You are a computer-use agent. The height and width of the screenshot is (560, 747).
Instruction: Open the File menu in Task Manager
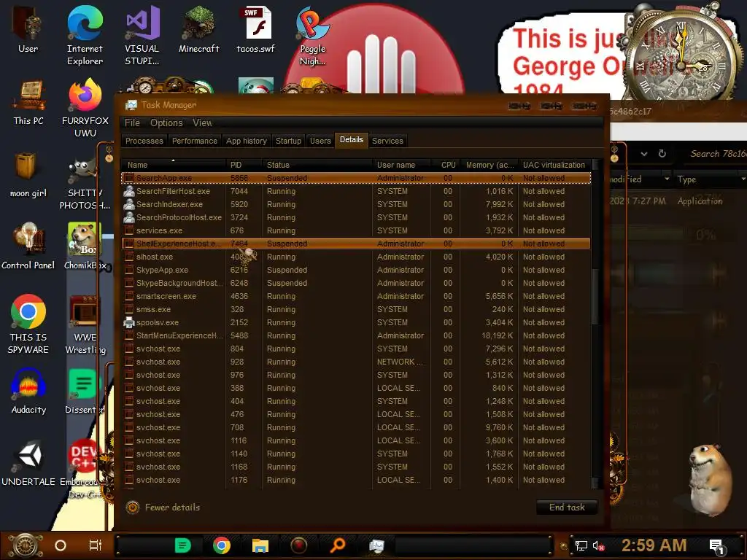[132, 122]
